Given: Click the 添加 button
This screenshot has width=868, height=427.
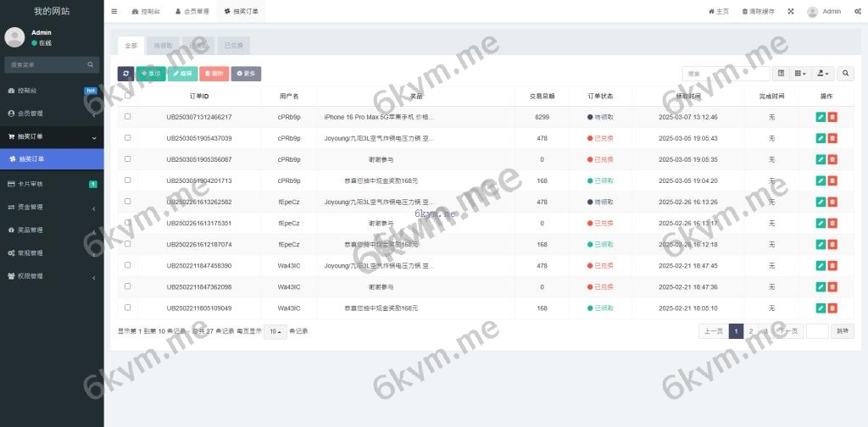Looking at the screenshot, I should coord(151,74).
